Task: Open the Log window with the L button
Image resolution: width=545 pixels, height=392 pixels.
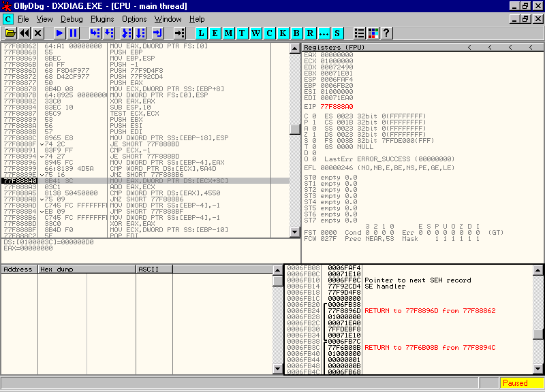Action: 202,33
